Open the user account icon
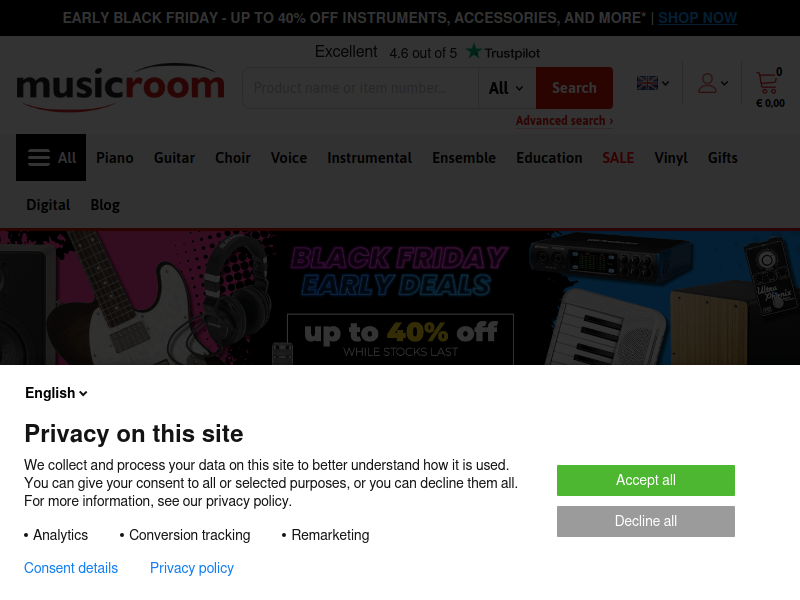800x600 pixels. pyautogui.click(x=707, y=83)
